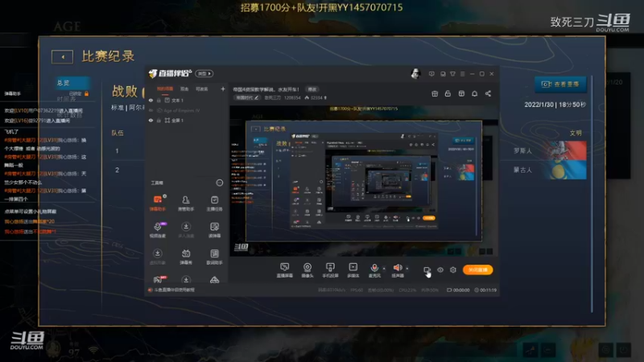Open the 视频连麦 microphone tool
The height and width of the screenshot is (362, 644).
click(158, 230)
